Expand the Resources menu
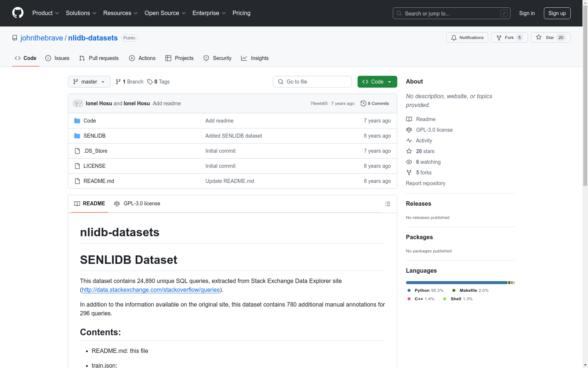The width and height of the screenshot is (588, 368). pos(121,13)
